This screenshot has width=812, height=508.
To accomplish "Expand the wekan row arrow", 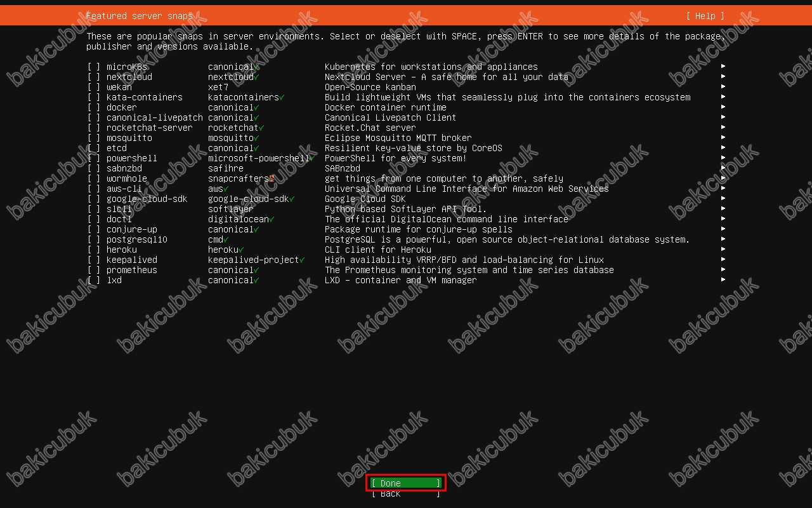I will pos(723,87).
